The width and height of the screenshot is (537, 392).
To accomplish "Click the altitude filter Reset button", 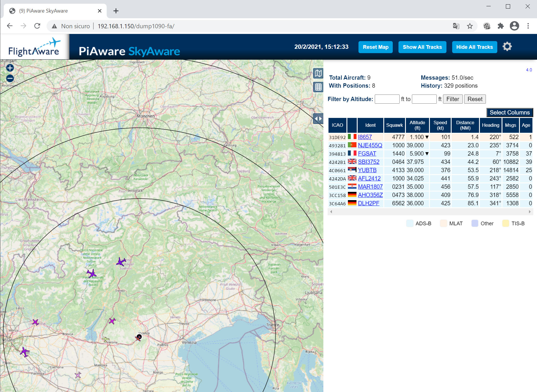I will click(x=475, y=99).
